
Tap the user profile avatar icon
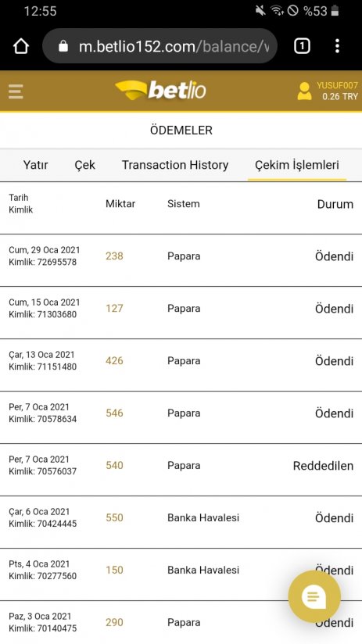[304, 91]
